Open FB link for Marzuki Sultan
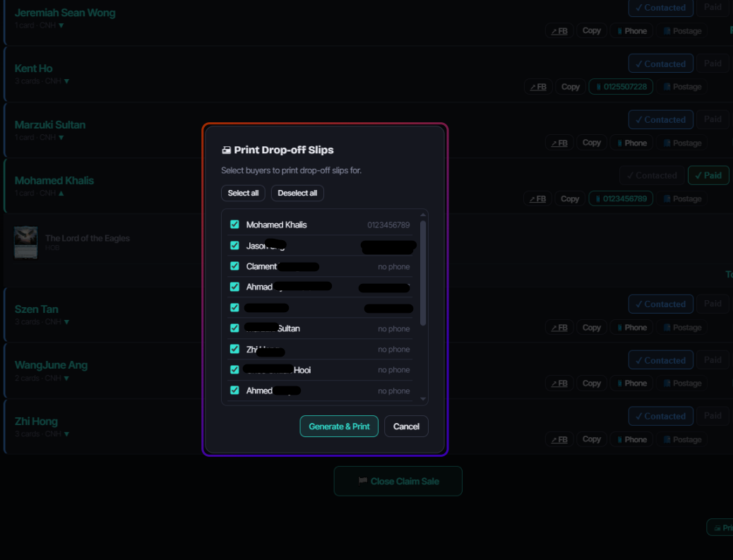The width and height of the screenshot is (733, 560). pyautogui.click(x=559, y=143)
